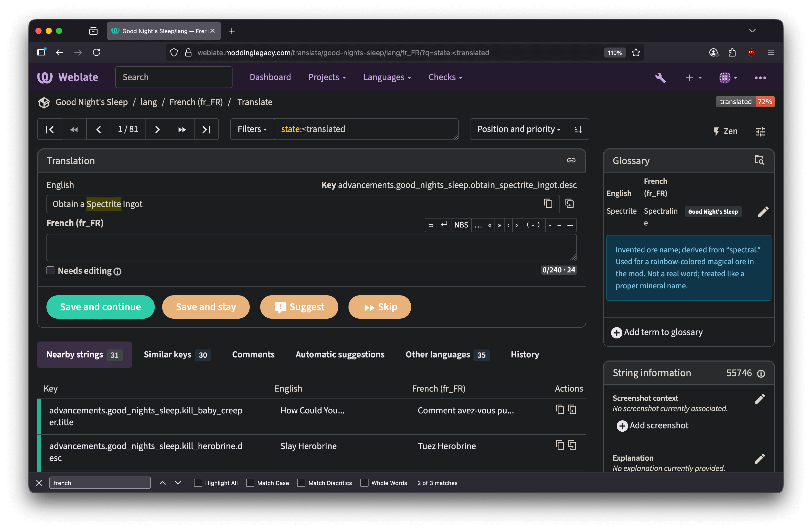
Task: Switch to the Similar keys tab
Action: coord(177,355)
